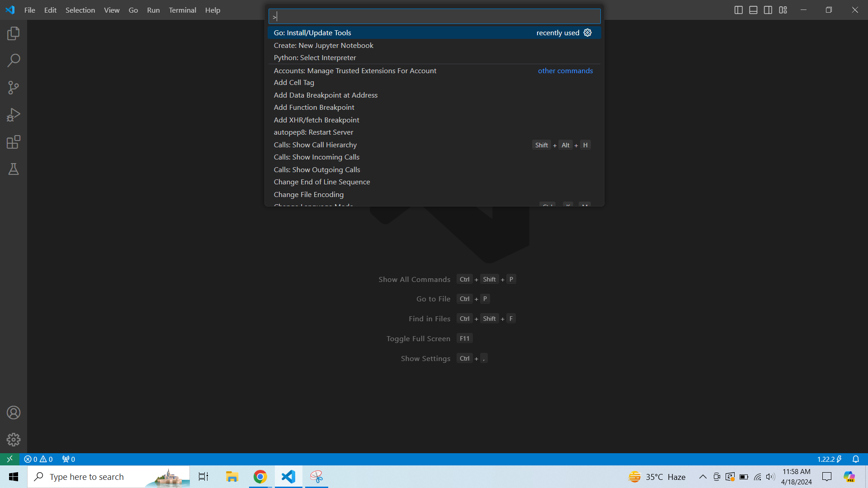The image size is (868, 488).
Task: Open Customize Layout icon
Action: [x=783, y=10]
